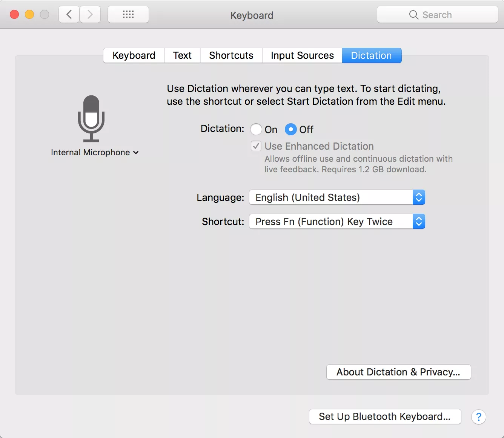This screenshot has width=504, height=438.
Task: Click the forward navigation arrow
Action: click(90, 15)
